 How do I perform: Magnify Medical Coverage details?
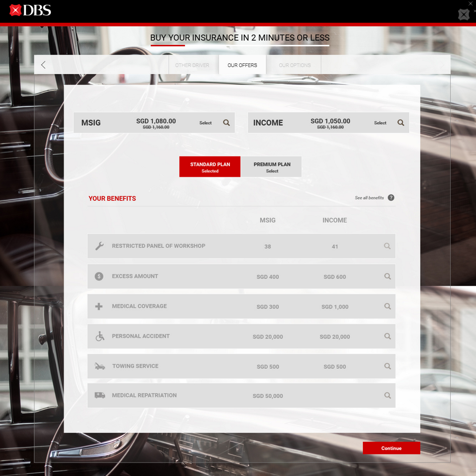click(x=387, y=307)
